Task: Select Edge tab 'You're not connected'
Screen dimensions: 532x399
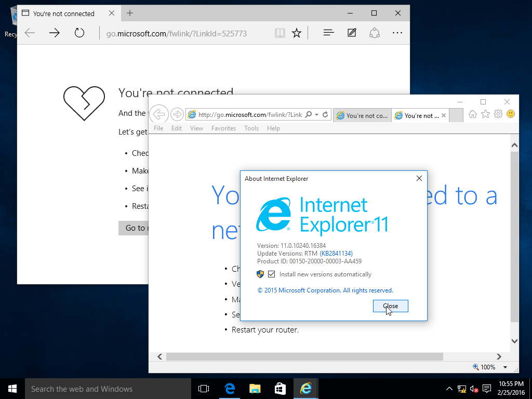Action: coord(64,14)
